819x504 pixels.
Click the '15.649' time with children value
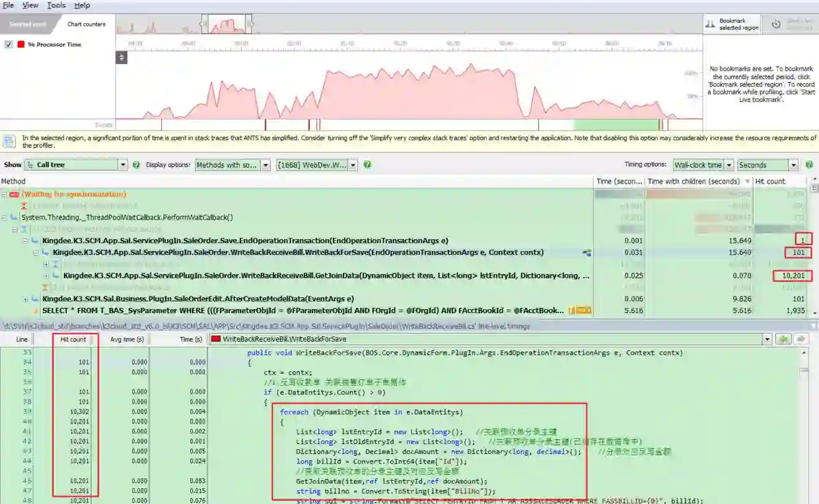(739, 240)
